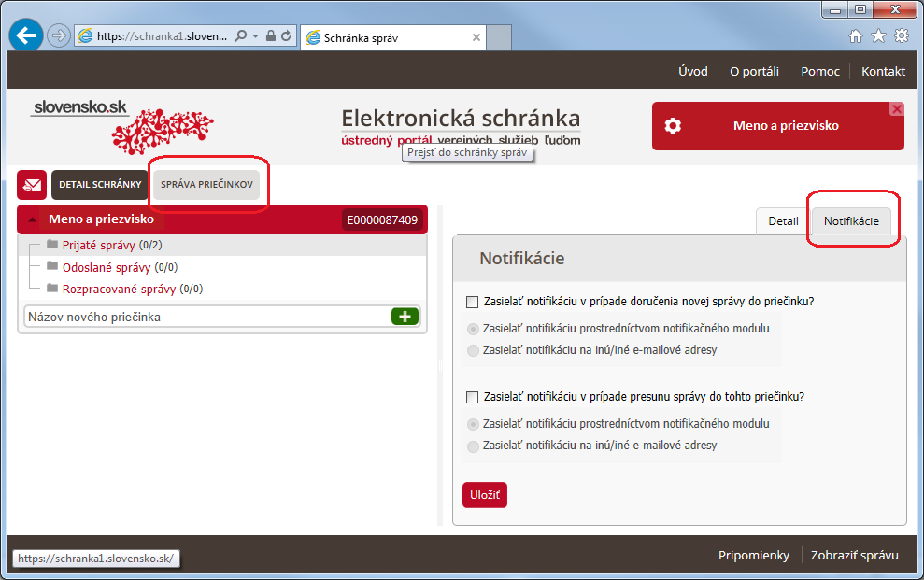Image resolution: width=924 pixels, height=580 pixels.
Task: Open Favorites star icon
Action: pos(878,36)
